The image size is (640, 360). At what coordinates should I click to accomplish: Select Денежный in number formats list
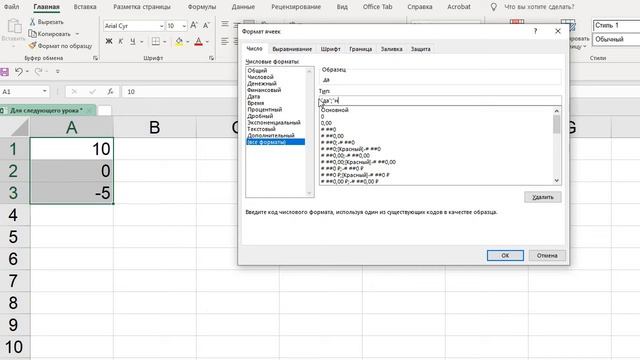click(262, 83)
